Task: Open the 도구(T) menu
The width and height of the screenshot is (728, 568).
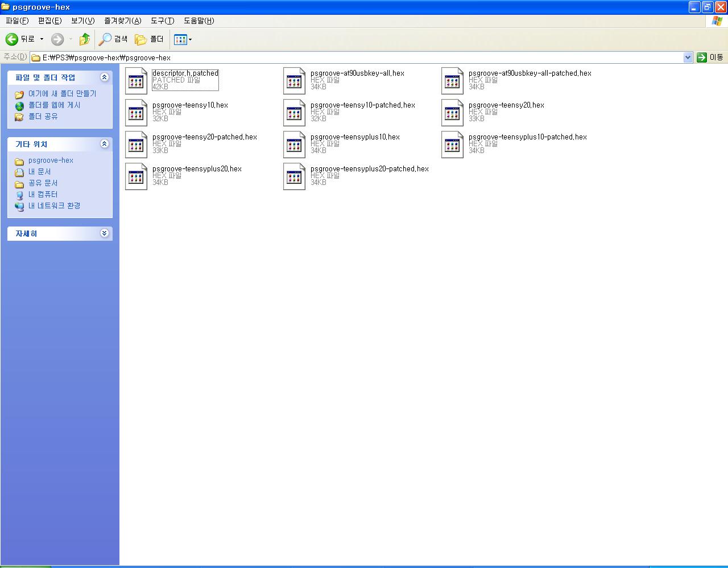Action: tap(162, 21)
